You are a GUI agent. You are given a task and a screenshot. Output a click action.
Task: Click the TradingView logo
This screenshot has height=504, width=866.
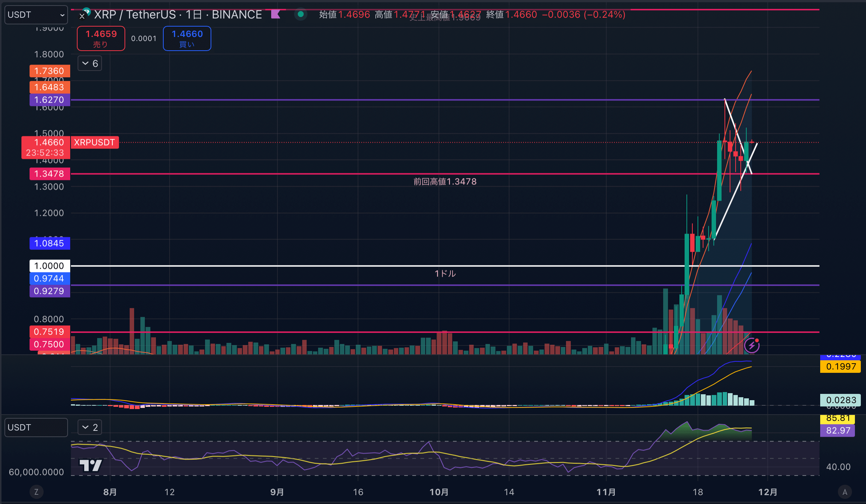coord(91,465)
